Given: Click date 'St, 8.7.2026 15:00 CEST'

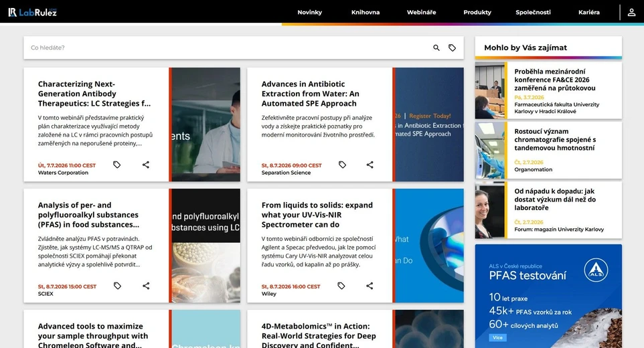Looking at the screenshot, I should 68,286.
